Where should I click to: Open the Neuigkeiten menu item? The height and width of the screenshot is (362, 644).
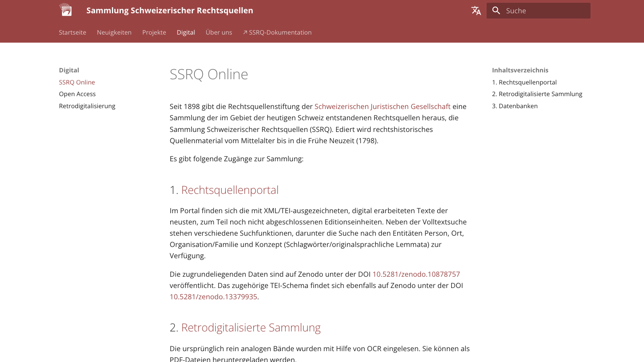click(x=114, y=32)
